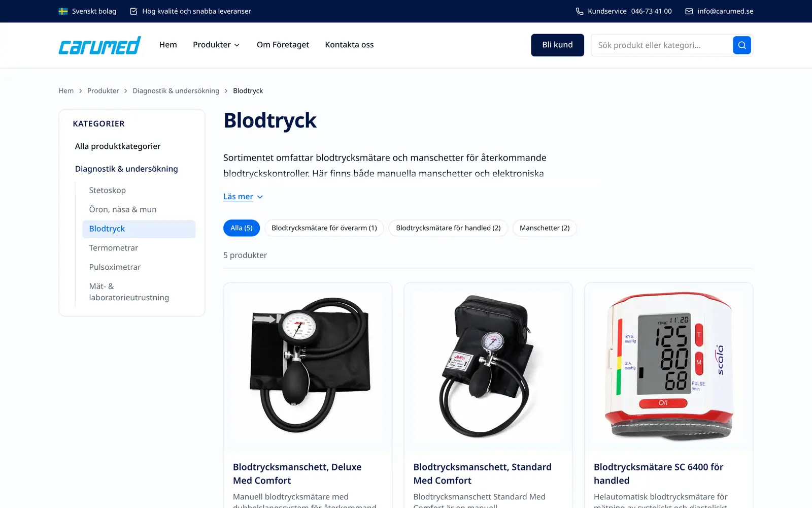
Task: Open Deluxe Med Comfort product image
Action: (x=308, y=367)
